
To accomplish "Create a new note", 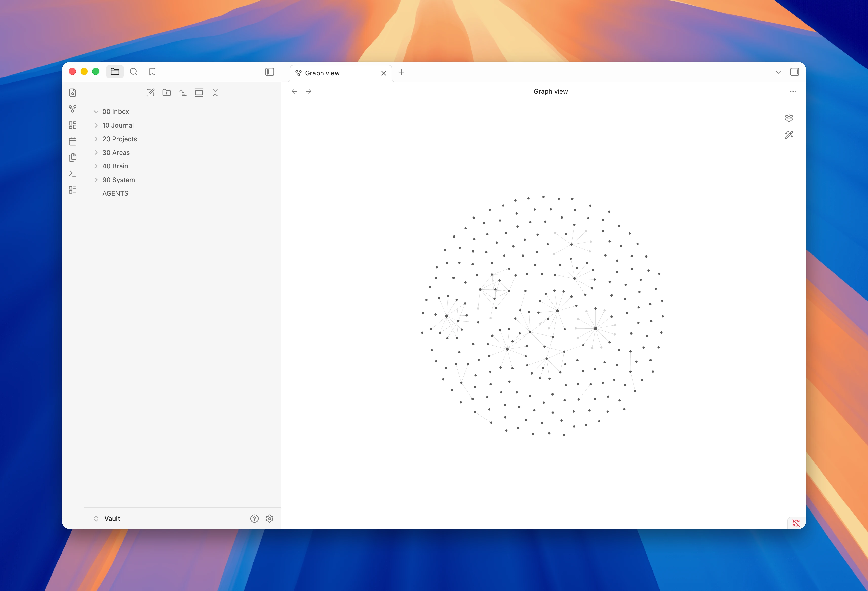I will coord(150,93).
